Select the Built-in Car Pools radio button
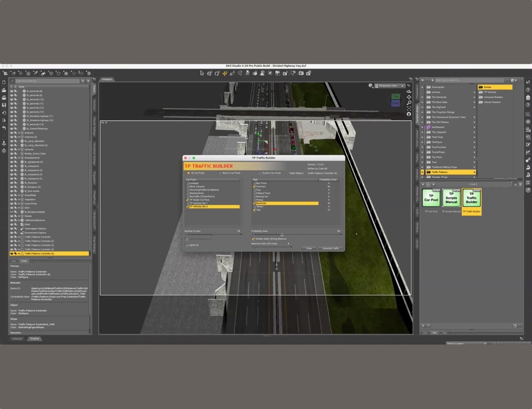532x409 pixels. (x=220, y=173)
